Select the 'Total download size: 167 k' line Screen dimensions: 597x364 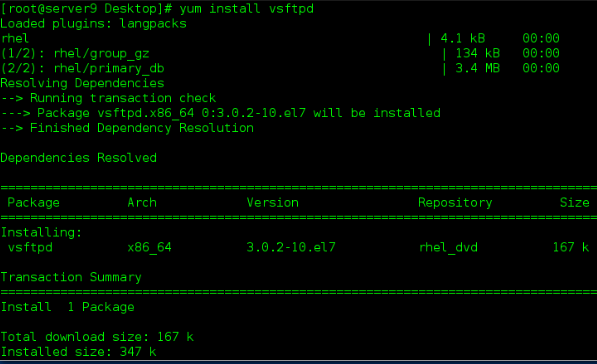[97, 337]
